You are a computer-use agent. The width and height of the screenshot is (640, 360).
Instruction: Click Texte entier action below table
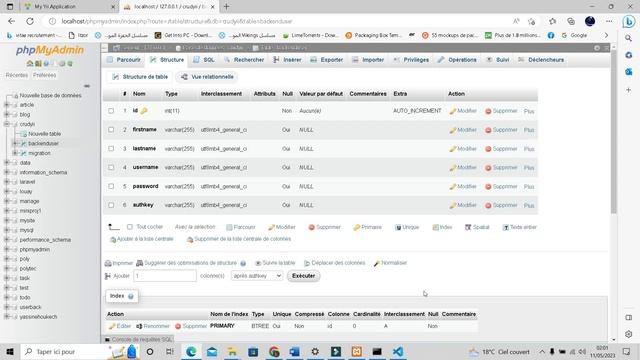point(519,227)
